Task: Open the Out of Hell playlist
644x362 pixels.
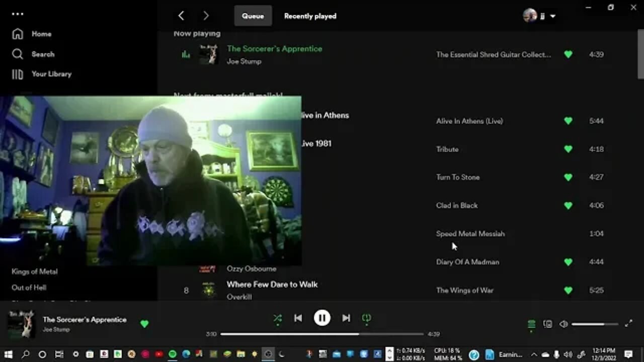Action: [x=29, y=288]
